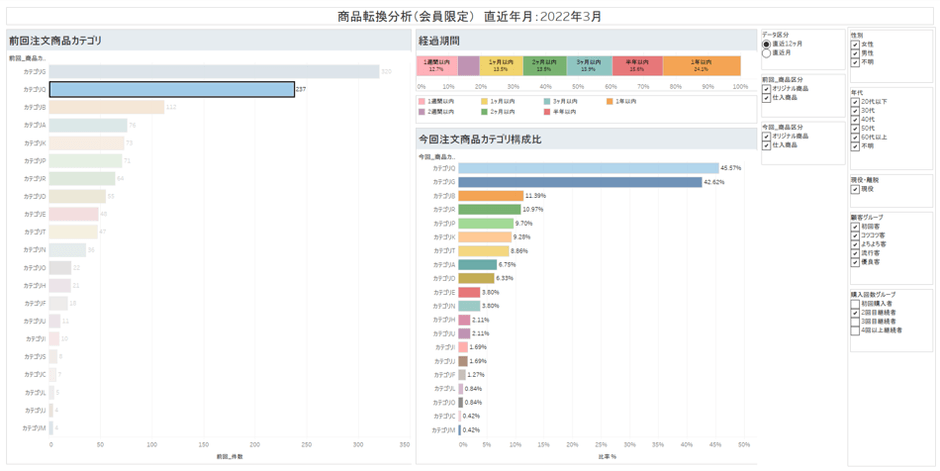
Task: Toggle the 男性 gender checkbox
Action: coord(854,52)
